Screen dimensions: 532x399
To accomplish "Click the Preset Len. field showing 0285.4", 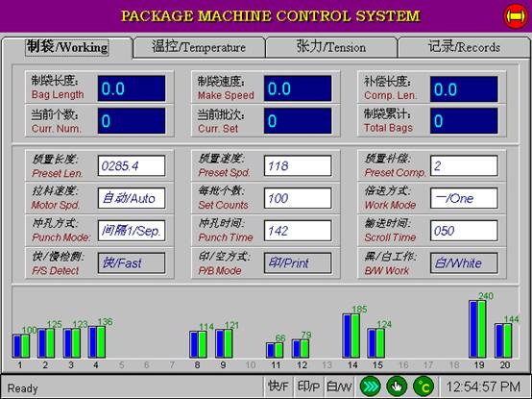I will [x=132, y=165].
